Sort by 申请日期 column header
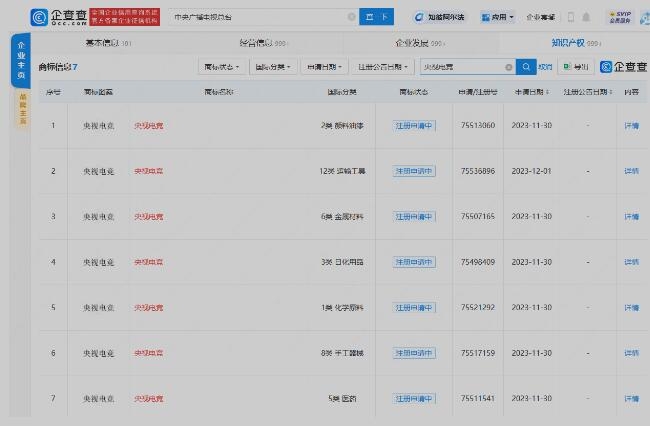The width and height of the screenshot is (650, 426). click(532, 92)
